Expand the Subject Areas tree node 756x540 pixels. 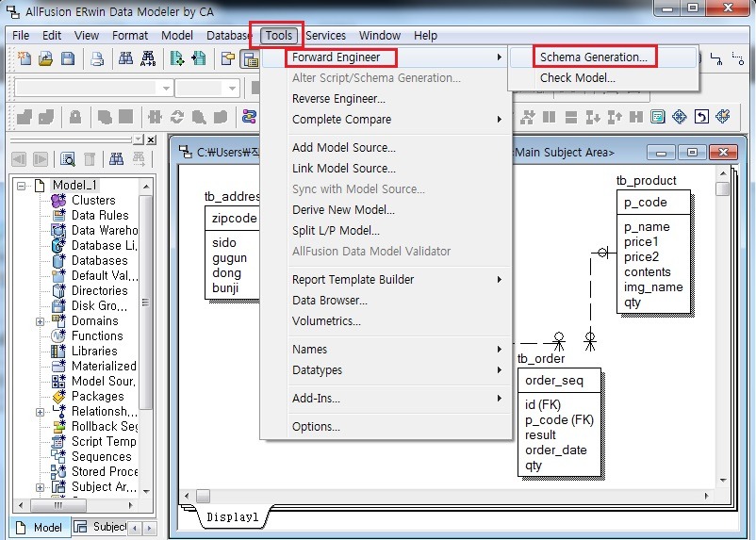click(41, 487)
